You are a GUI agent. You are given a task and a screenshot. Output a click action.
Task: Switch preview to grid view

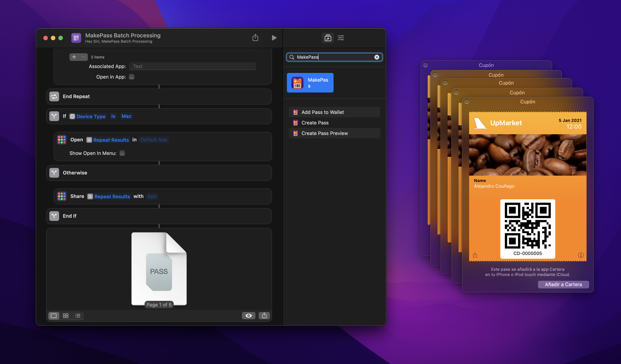[66, 316]
